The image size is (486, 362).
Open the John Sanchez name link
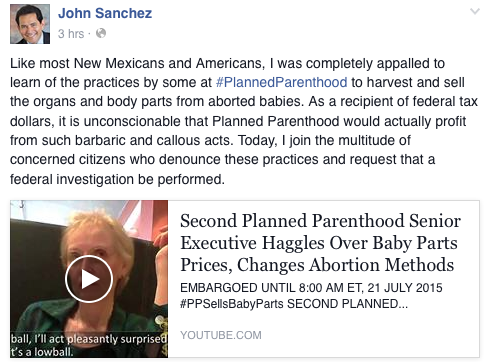click(x=105, y=13)
